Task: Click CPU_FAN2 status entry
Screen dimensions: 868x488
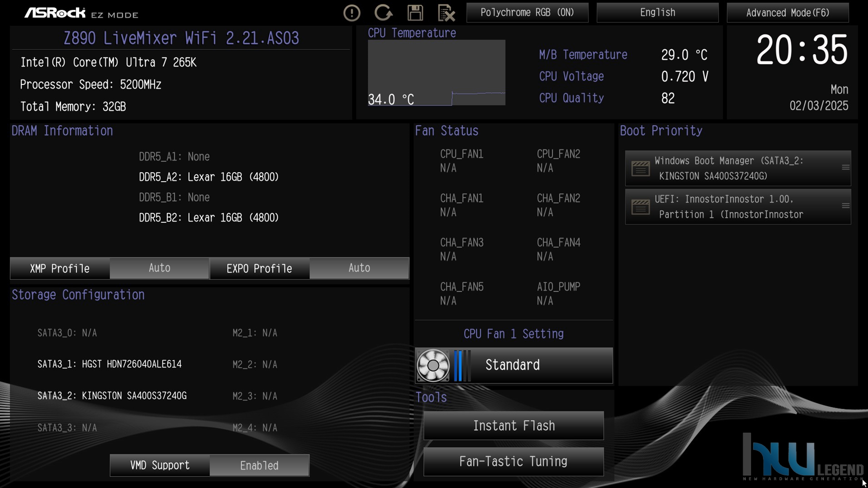Action: click(x=559, y=161)
